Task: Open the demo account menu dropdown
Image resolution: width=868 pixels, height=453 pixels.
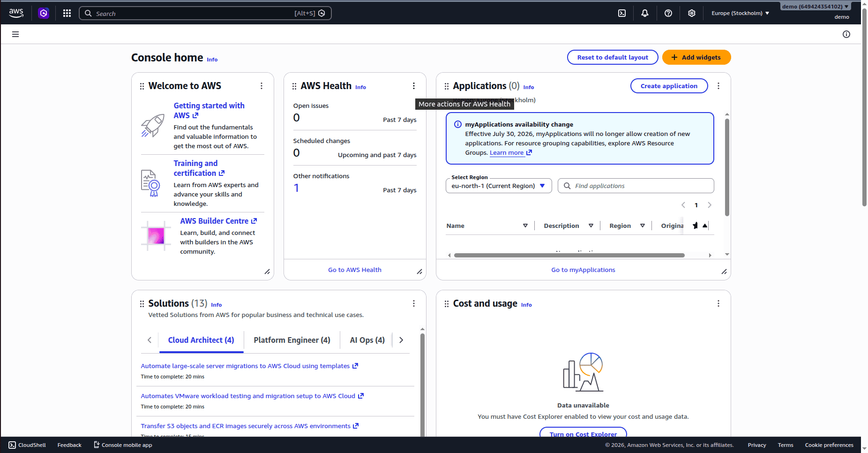Action: click(815, 7)
